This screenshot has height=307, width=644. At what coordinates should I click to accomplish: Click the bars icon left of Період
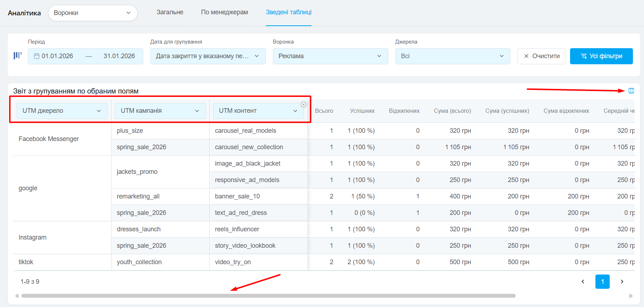pos(18,56)
